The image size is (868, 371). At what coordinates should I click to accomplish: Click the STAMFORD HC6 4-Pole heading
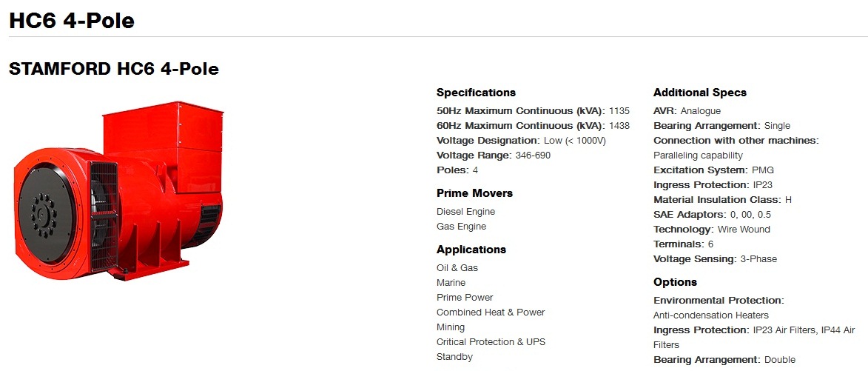click(x=114, y=69)
